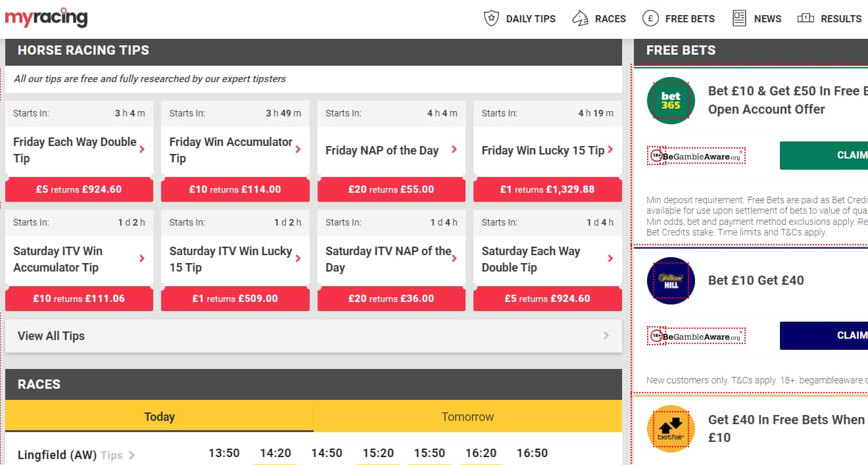Screen dimensions: 868x465
Task: Click the Results podium icon
Action: click(x=806, y=18)
